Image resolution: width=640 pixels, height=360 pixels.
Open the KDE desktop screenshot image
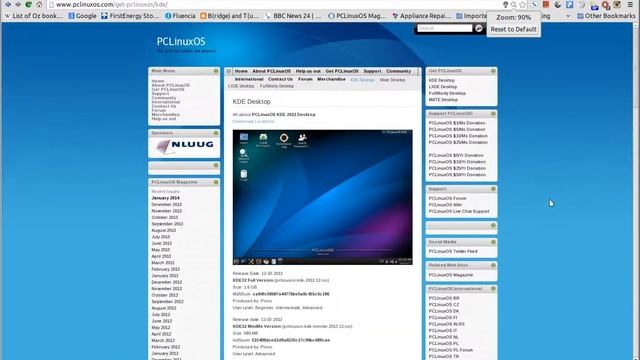(x=322, y=197)
